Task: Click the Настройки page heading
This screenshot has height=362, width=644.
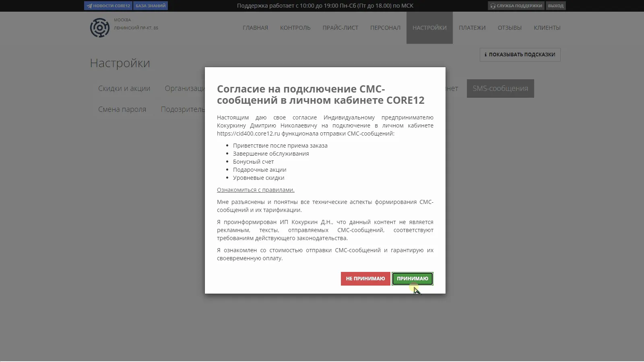Action: (x=120, y=63)
